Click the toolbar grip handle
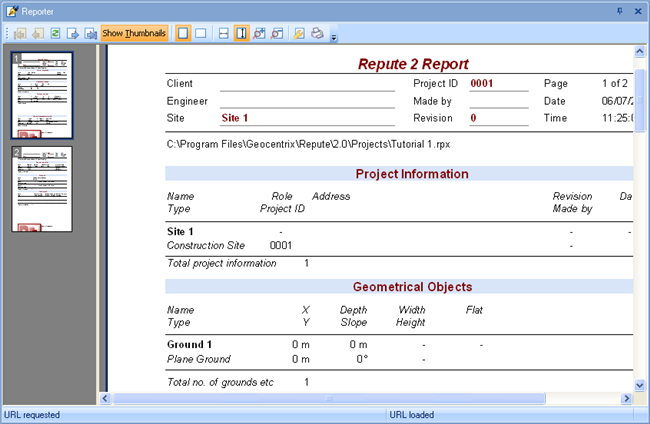650x424 pixels. tap(7, 33)
